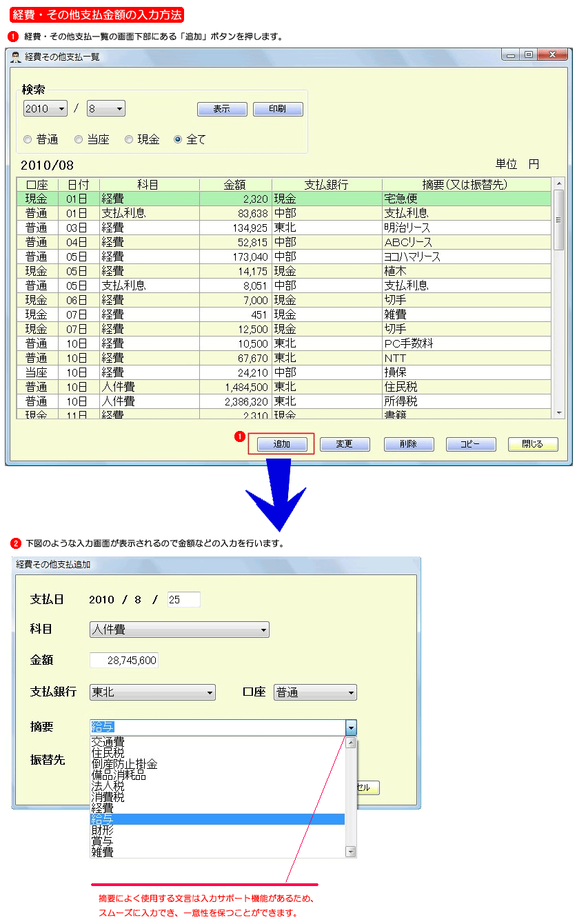Collapse the 摘要 dropdown arrow
Image resolution: width=577 pixels, height=924 pixels.
coord(351,727)
